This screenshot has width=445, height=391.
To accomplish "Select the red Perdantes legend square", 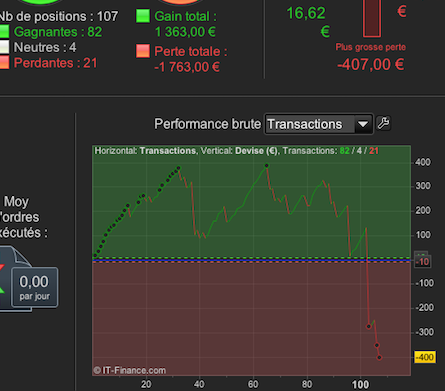I will (x=4, y=63).
